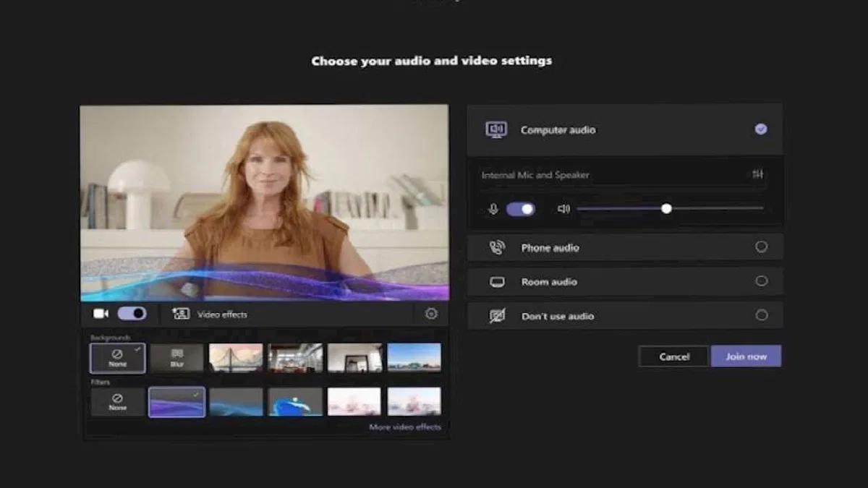This screenshot has height=488, width=868.
Task: Click the Cancel button
Action: (673, 356)
